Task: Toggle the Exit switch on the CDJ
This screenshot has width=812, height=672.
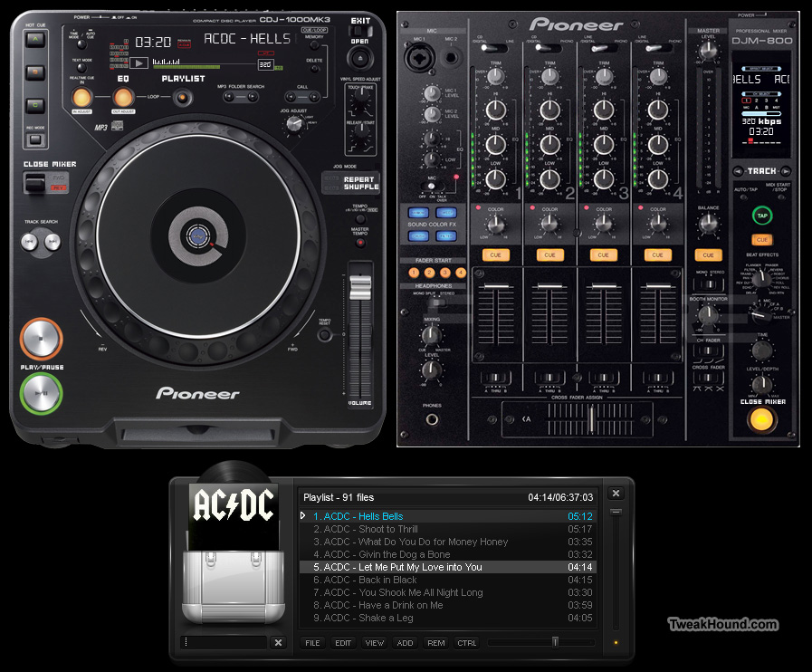Action: tap(360, 31)
